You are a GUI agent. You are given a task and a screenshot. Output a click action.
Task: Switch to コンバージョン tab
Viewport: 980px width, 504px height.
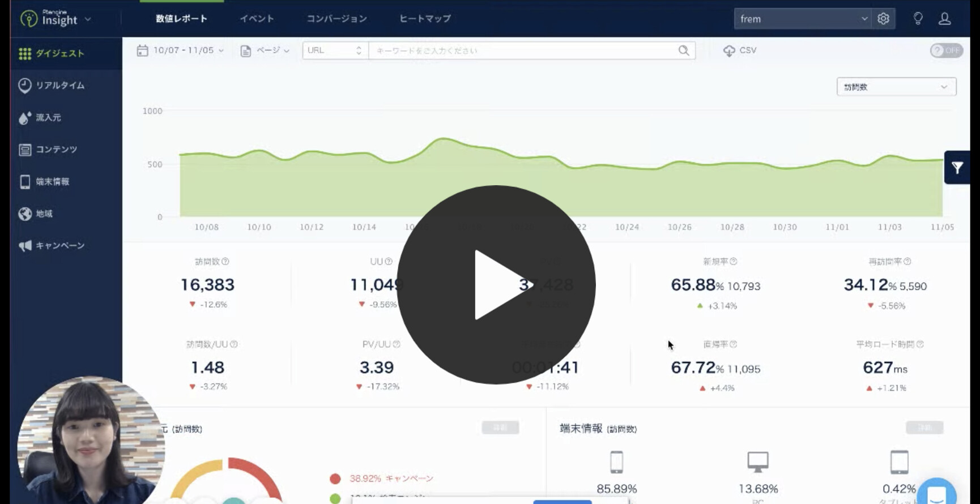[336, 19]
